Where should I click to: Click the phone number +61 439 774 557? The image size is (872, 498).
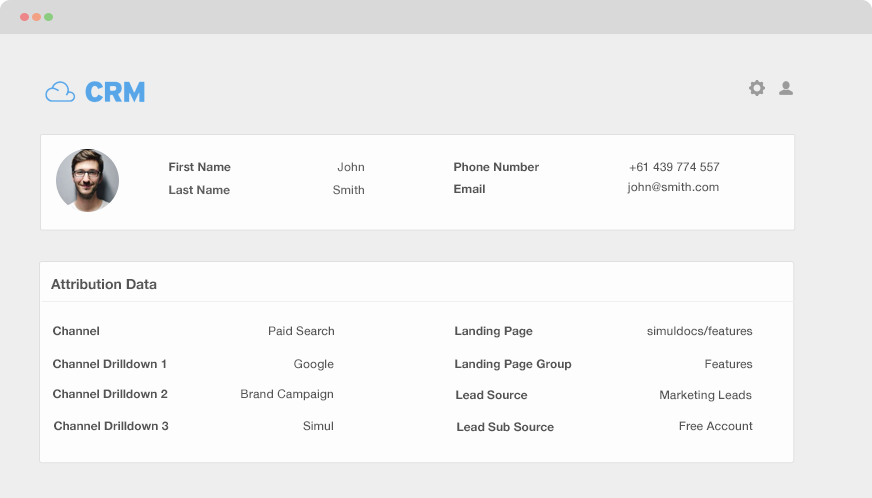674,167
